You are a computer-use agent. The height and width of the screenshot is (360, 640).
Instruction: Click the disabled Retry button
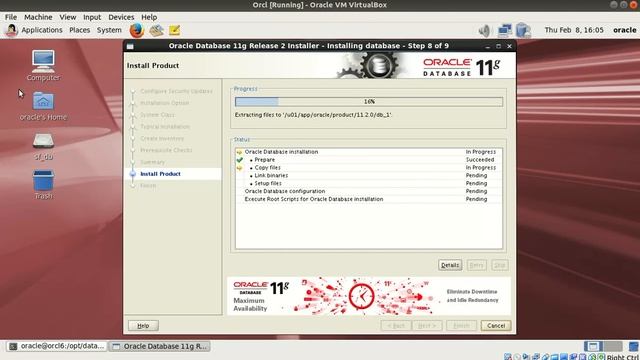click(476, 265)
